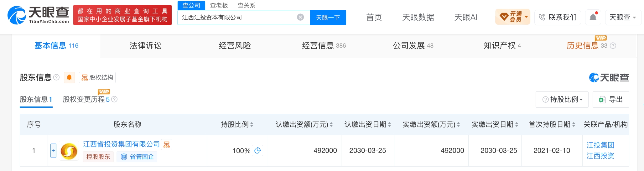This screenshot has width=644, height=171.
Task: Click the 2021-02-10 first holding date cell
Action: 552,151
